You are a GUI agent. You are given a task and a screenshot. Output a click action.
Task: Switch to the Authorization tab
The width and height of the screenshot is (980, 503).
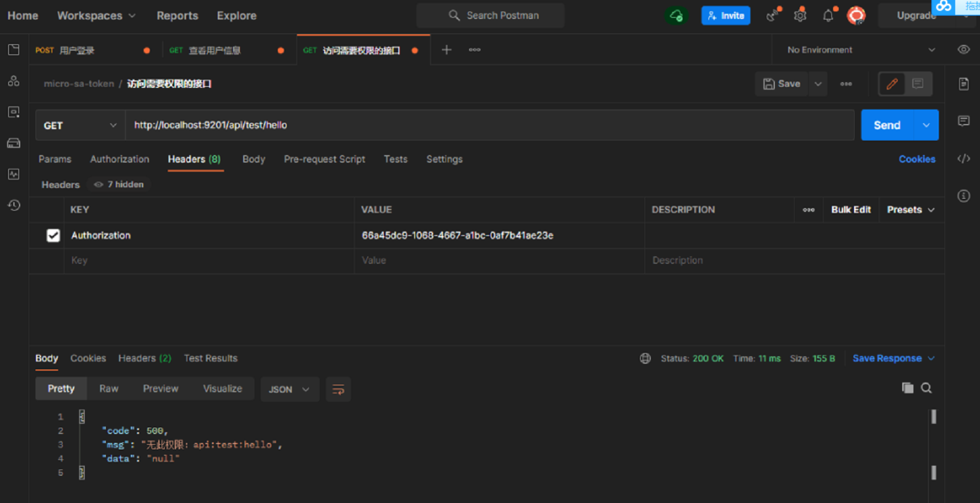[120, 159]
